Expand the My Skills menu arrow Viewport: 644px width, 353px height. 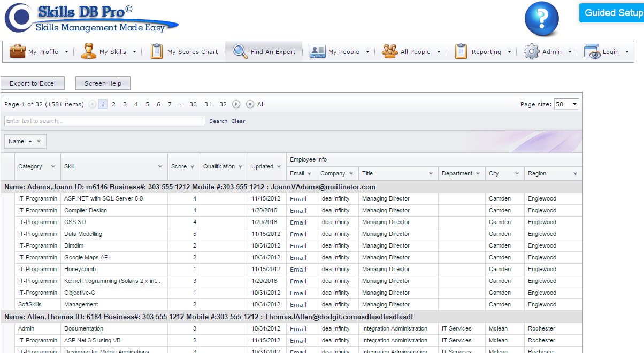[x=134, y=52]
